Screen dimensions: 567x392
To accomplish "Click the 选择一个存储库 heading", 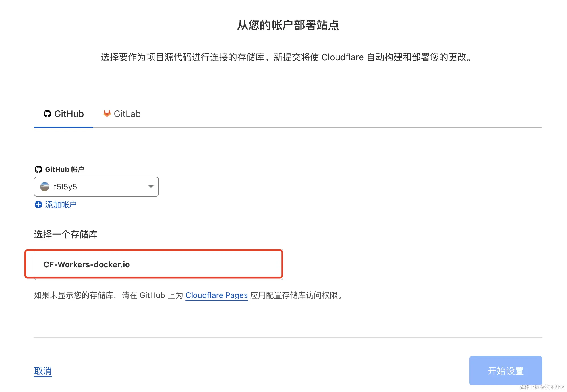I will click(x=66, y=234).
